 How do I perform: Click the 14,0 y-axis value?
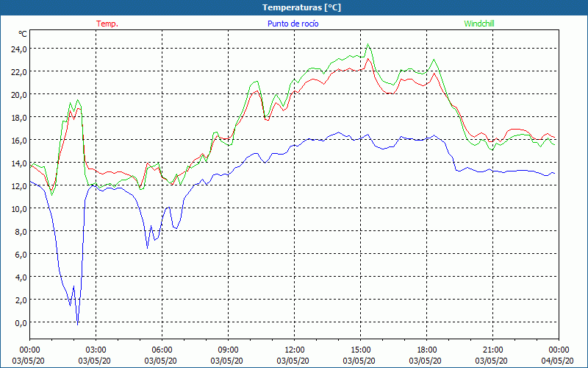pyautogui.click(x=19, y=163)
